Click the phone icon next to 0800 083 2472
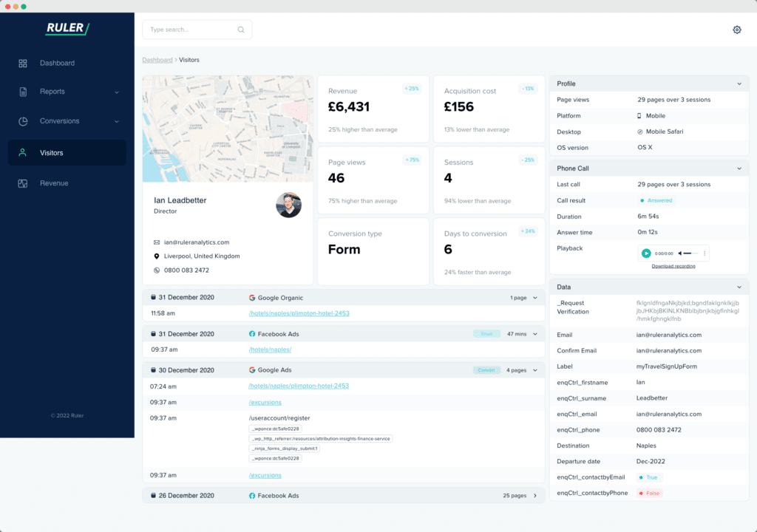This screenshot has height=532, width=757. [157, 270]
